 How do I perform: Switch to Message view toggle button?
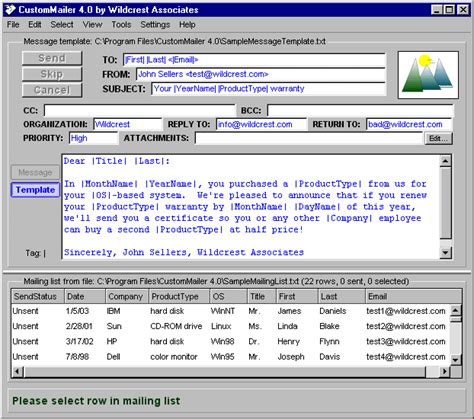[x=35, y=172]
